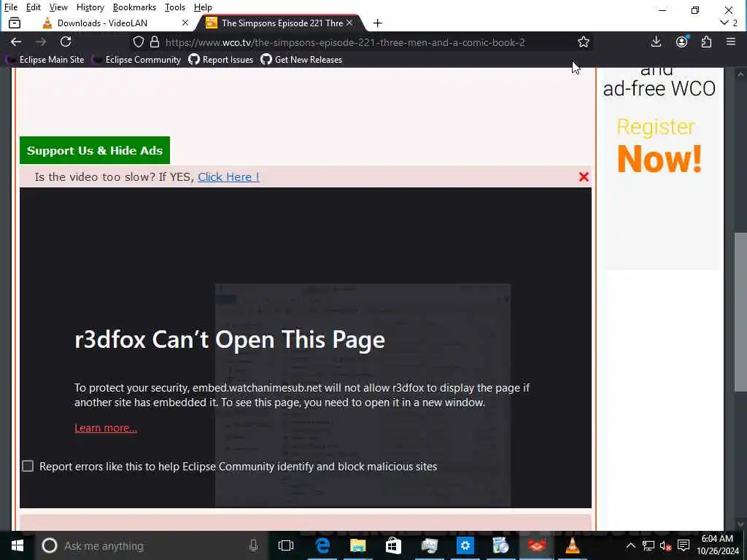Close The Simpsons Episode 221 tab

[349, 23]
